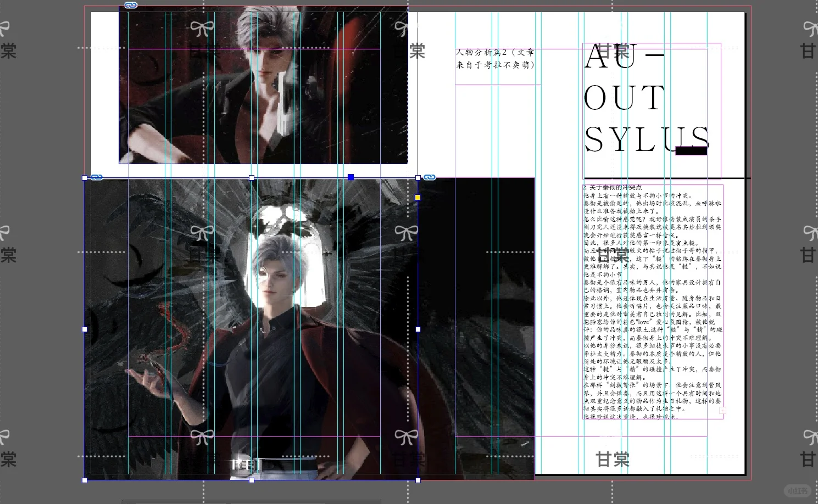The image size is (818, 504).
Task: Click the 'OUT' title line
Action: point(625,98)
